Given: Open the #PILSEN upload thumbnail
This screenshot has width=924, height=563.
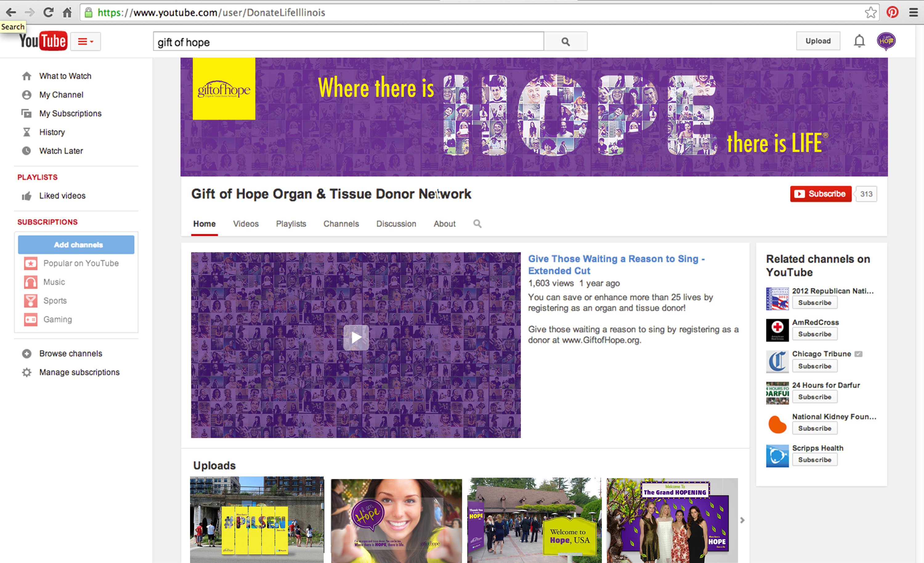Looking at the screenshot, I should 257,520.
